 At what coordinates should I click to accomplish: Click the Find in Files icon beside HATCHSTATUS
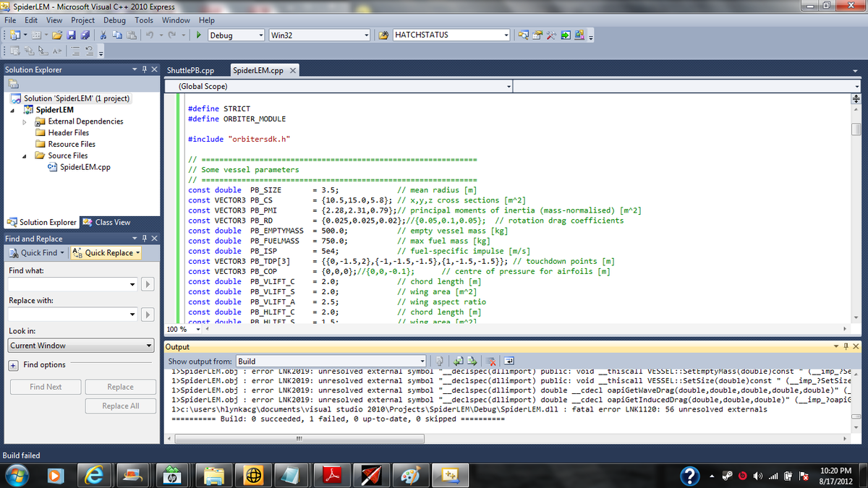(x=383, y=35)
